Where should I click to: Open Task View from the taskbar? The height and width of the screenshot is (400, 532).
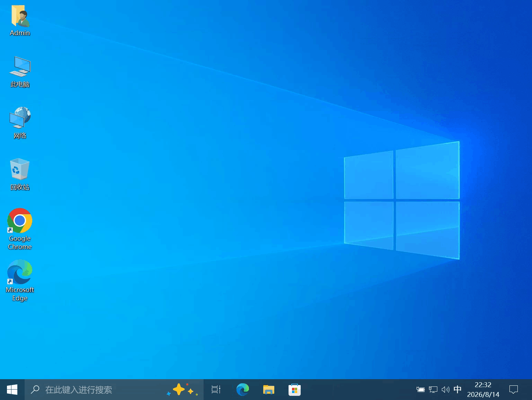[x=216, y=390]
